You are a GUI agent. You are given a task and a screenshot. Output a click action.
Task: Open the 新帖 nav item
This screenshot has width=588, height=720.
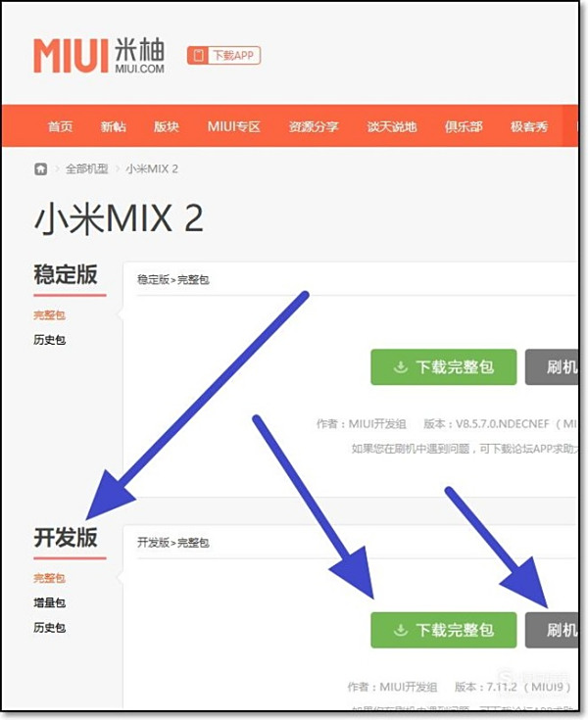point(114,126)
